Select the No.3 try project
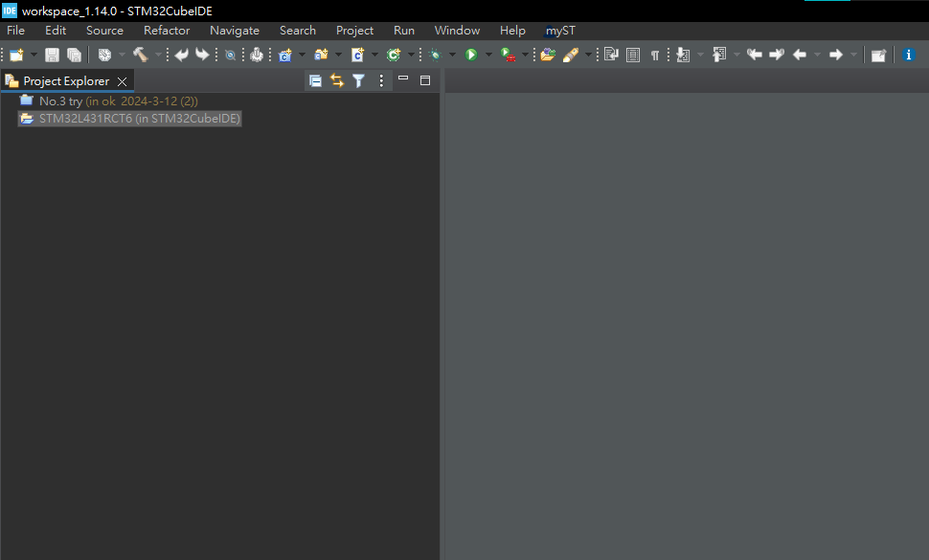 [109, 101]
